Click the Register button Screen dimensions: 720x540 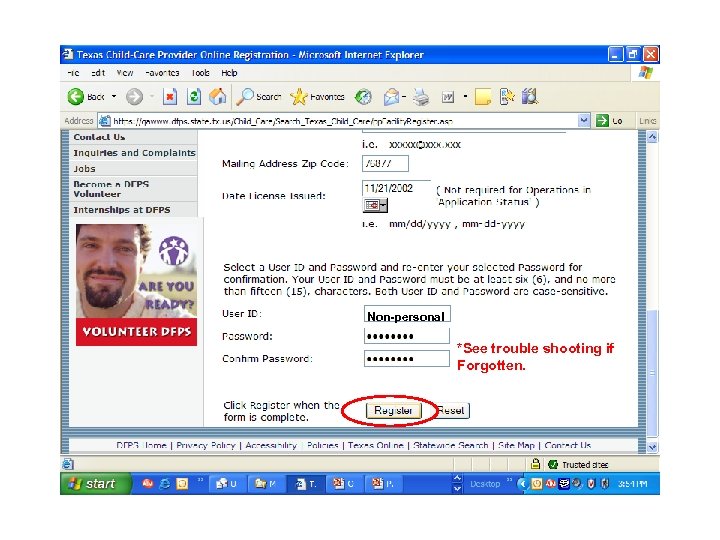point(394,411)
